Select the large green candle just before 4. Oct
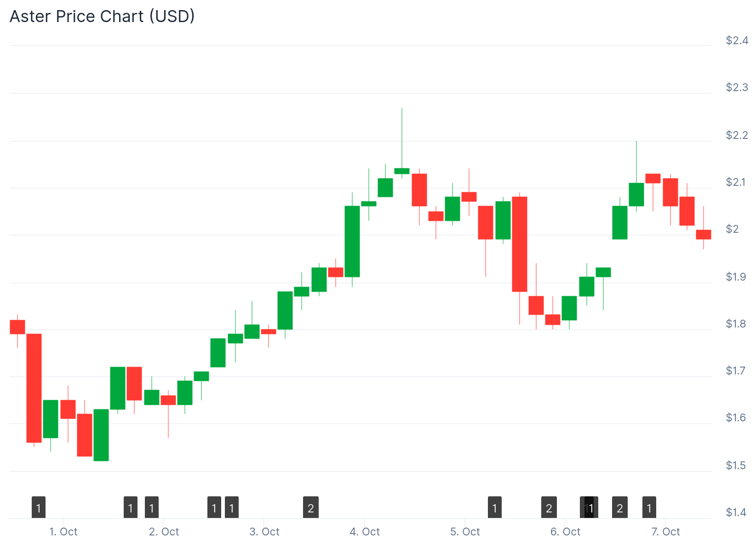756x552 pixels. click(352, 241)
